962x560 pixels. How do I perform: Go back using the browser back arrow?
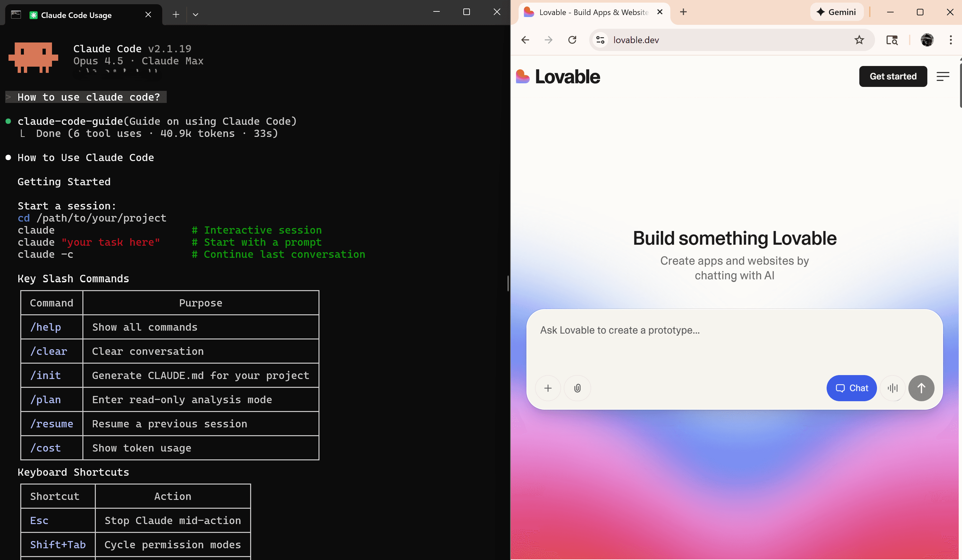tap(525, 40)
